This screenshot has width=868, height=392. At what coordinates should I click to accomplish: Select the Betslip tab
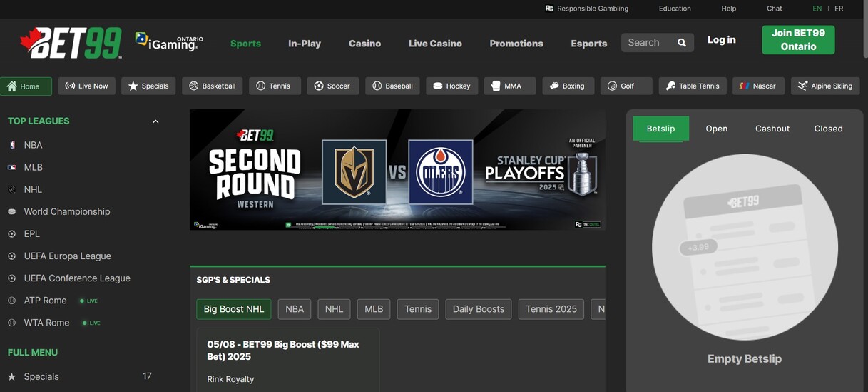(660, 129)
